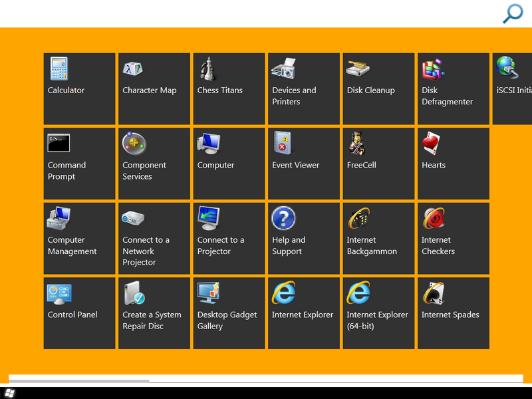The width and height of the screenshot is (532, 399).
Task: Click the horizontal scrollbar thumb
Action: [78, 381]
